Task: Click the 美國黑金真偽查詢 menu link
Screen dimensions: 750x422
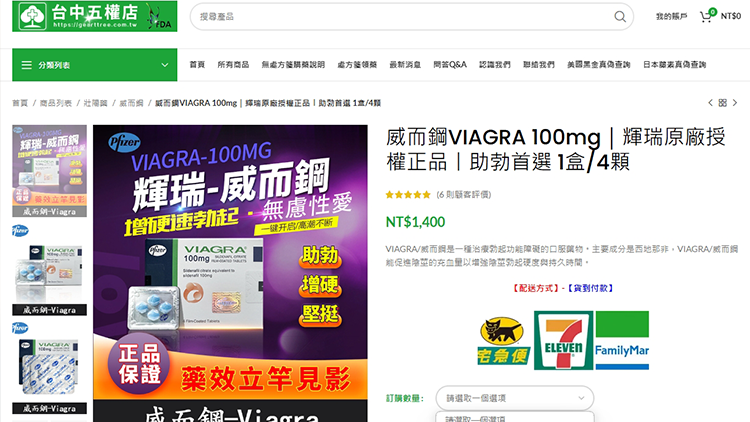Action: pos(598,65)
